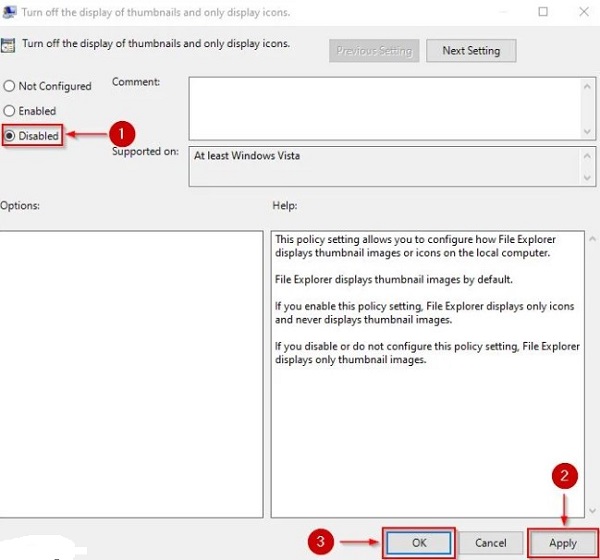This screenshot has height=560, width=600.
Task: Click the greyed Previous Setting button
Action: (374, 51)
